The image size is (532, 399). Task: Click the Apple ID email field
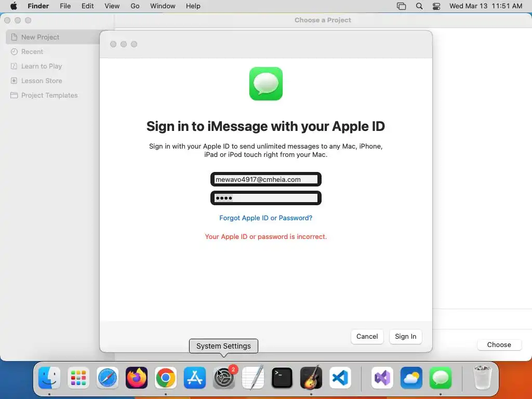click(266, 179)
